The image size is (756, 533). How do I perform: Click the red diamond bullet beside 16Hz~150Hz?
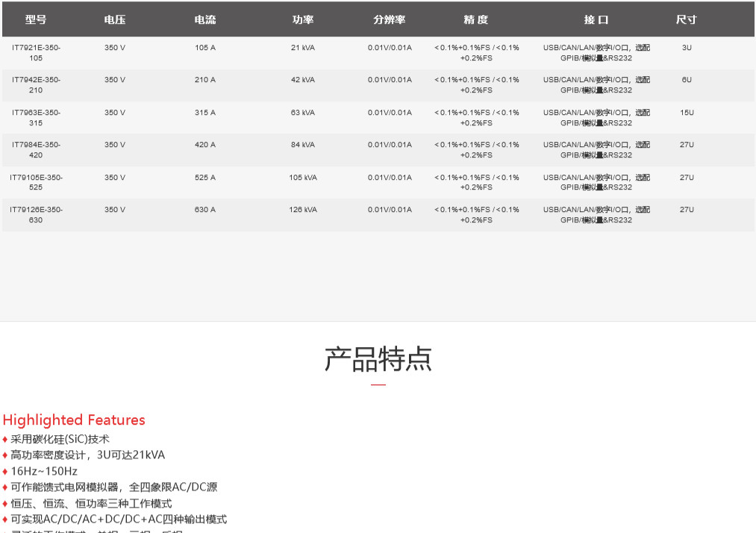[x=5, y=472]
